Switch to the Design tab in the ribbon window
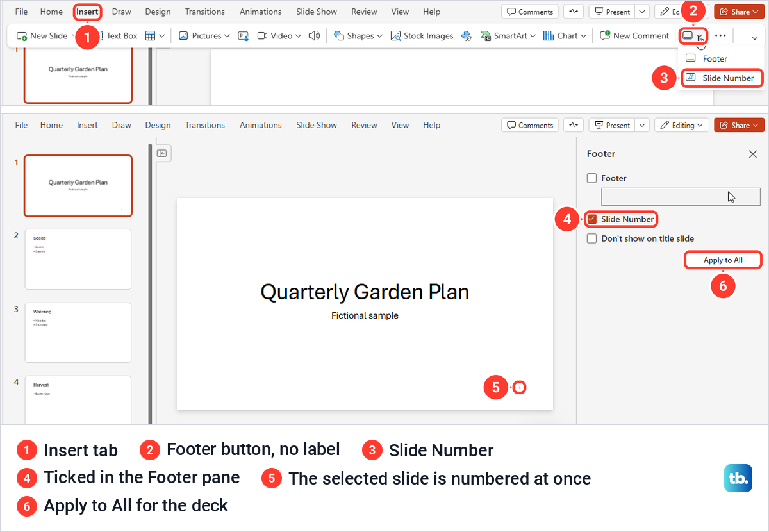The image size is (769, 532). (158, 12)
